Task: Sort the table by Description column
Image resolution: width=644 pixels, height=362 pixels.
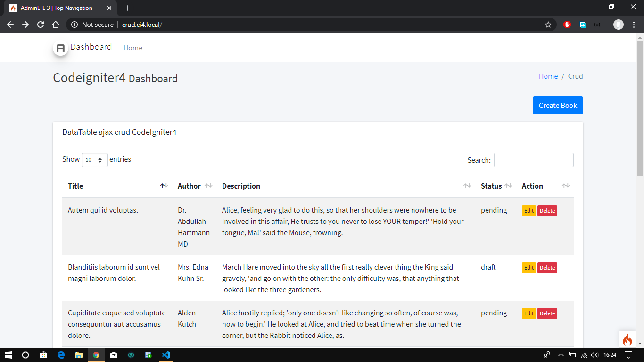Action: (346, 186)
